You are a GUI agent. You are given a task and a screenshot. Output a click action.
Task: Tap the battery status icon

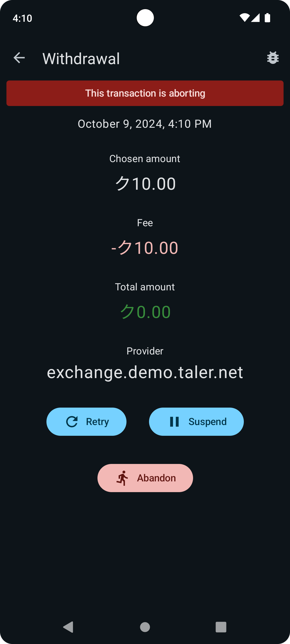tap(267, 18)
